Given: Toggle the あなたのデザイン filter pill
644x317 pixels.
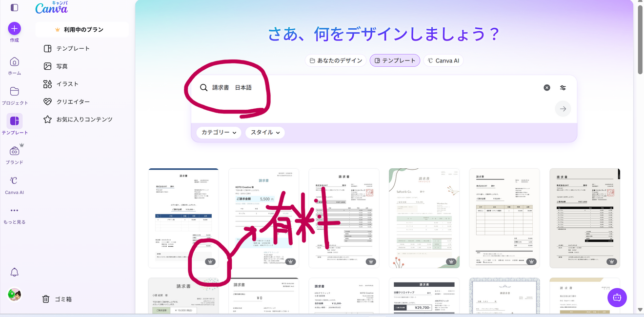Looking at the screenshot, I should pyautogui.click(x=335, y=60).
